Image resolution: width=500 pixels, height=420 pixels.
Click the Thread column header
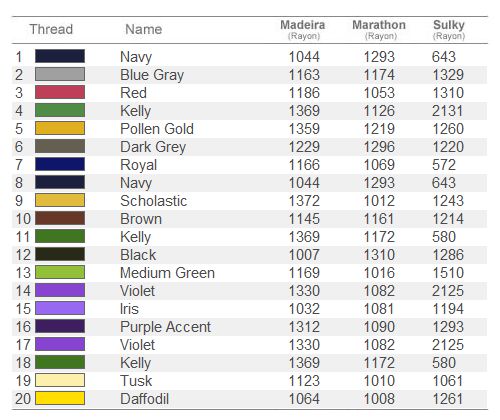pos(51,29)
